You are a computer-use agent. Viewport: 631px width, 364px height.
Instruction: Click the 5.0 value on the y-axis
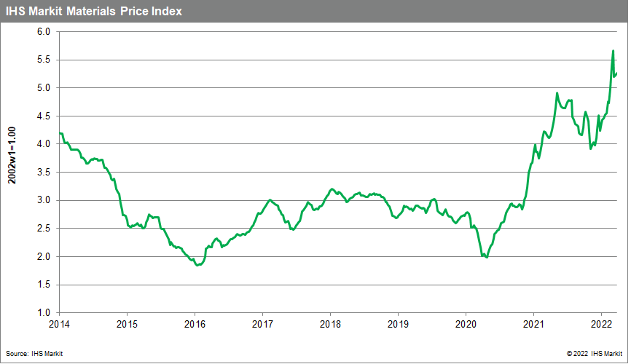pyautogui.click(x=43, y=88)
